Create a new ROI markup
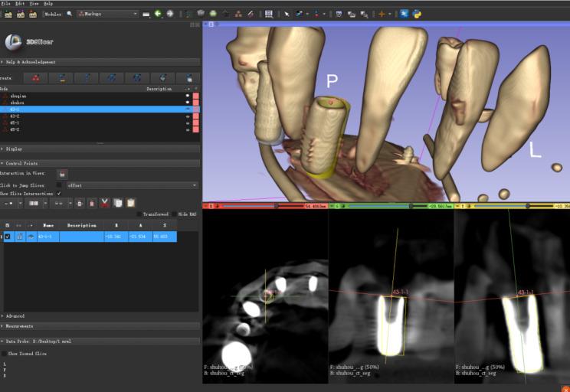 188,78
